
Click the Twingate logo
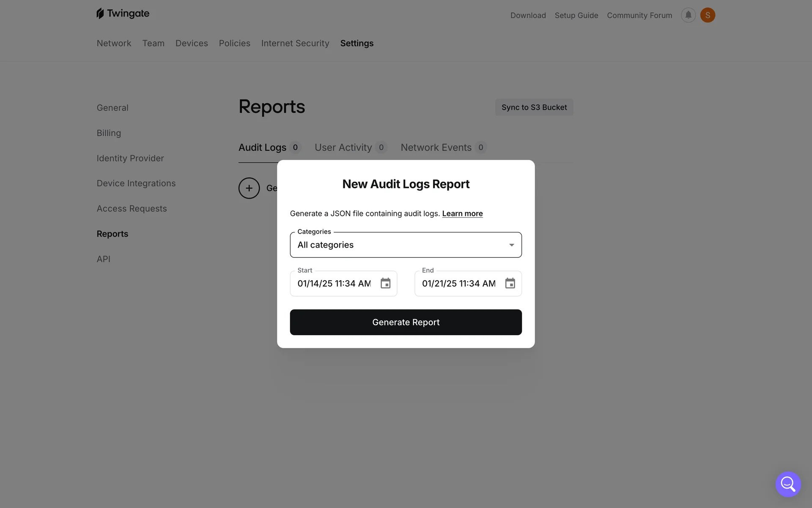coord(123,14)
